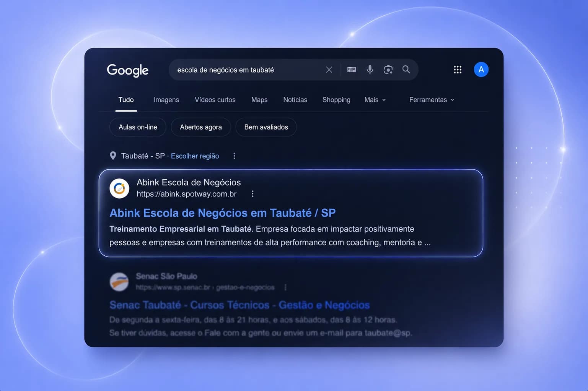This screenshot has width=588, height=391.
Task: Open the Google apps grid icon
Action: click(458, 70)
